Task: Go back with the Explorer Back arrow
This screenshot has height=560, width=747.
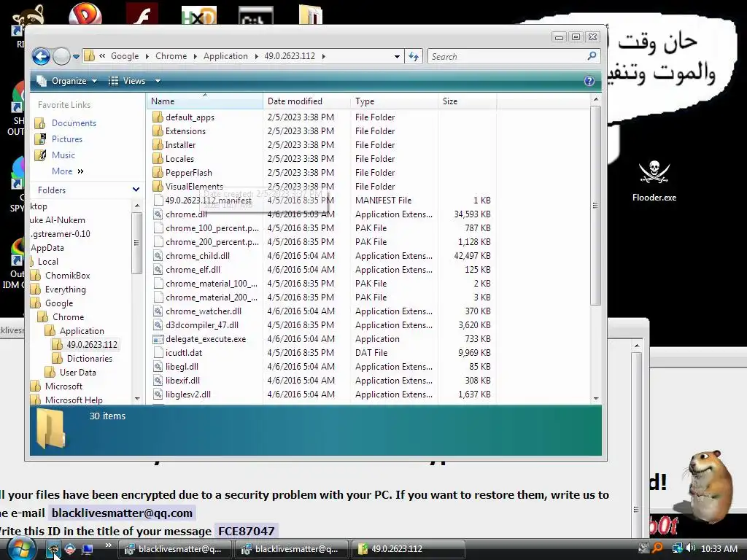Action: [x=42, y=57]
